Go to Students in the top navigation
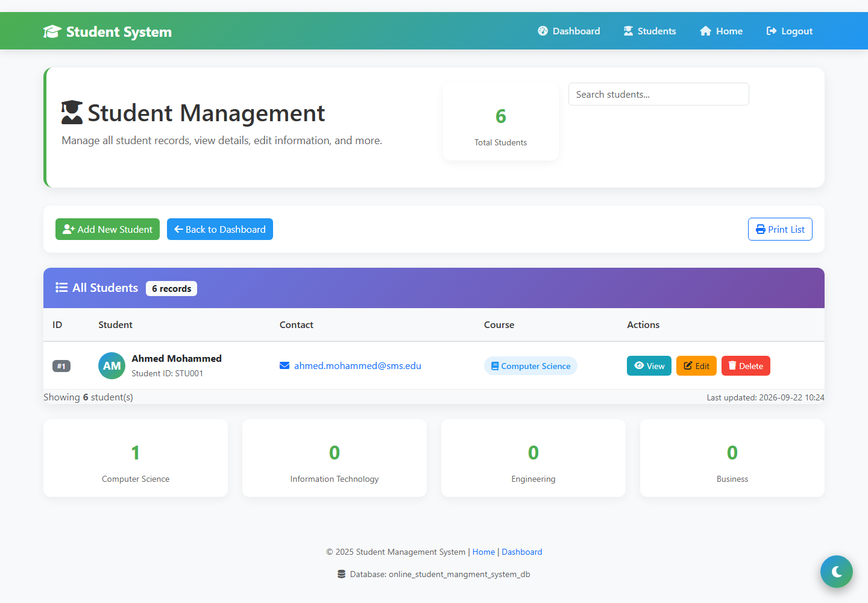 click(650, 31)
